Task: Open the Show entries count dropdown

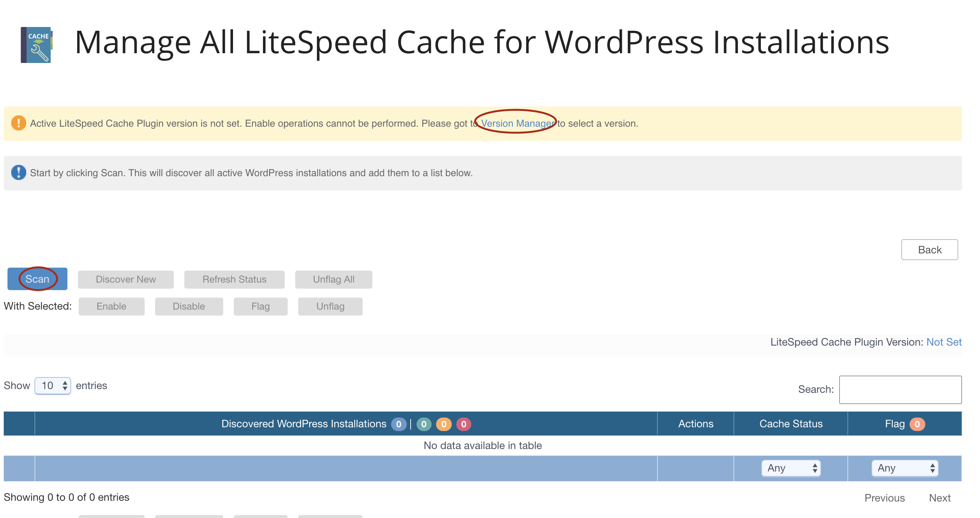Action: 52,386
